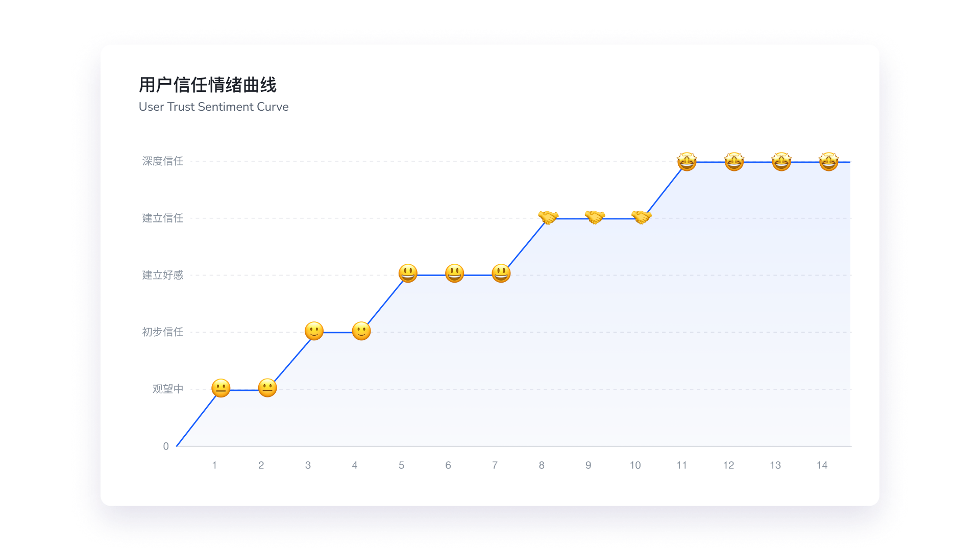Toggle the 建立信任 axis label

[x=162, y=218]
